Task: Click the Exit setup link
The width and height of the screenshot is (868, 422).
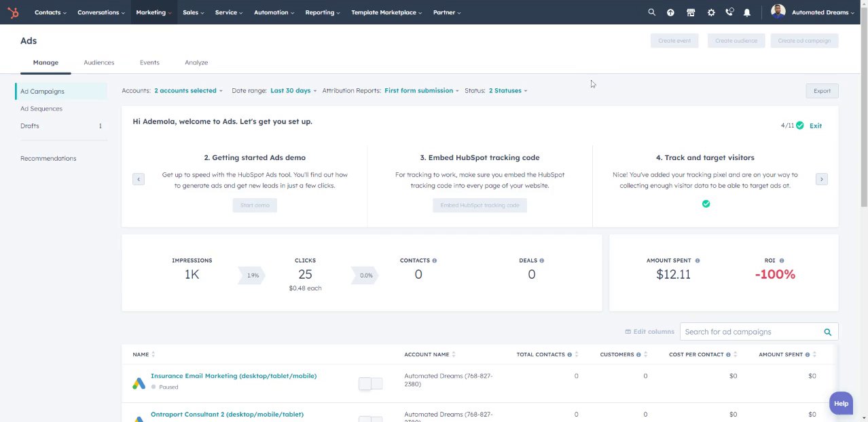Action: pos(816,126)
